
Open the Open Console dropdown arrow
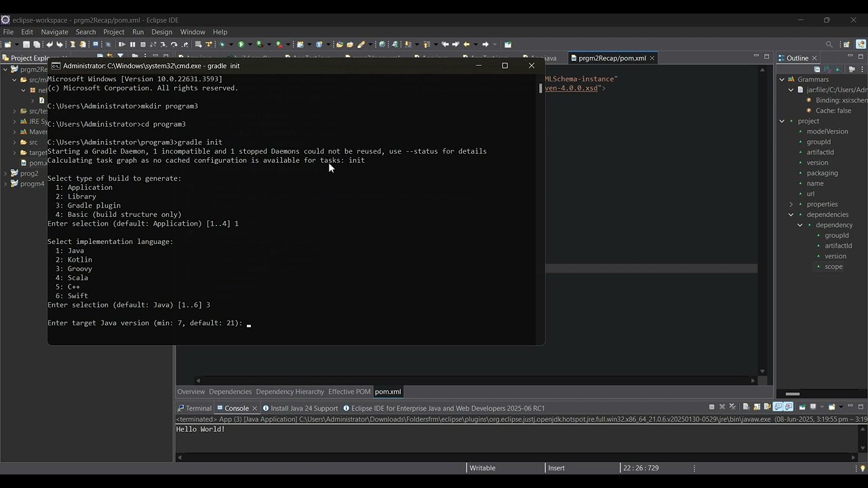841,407
